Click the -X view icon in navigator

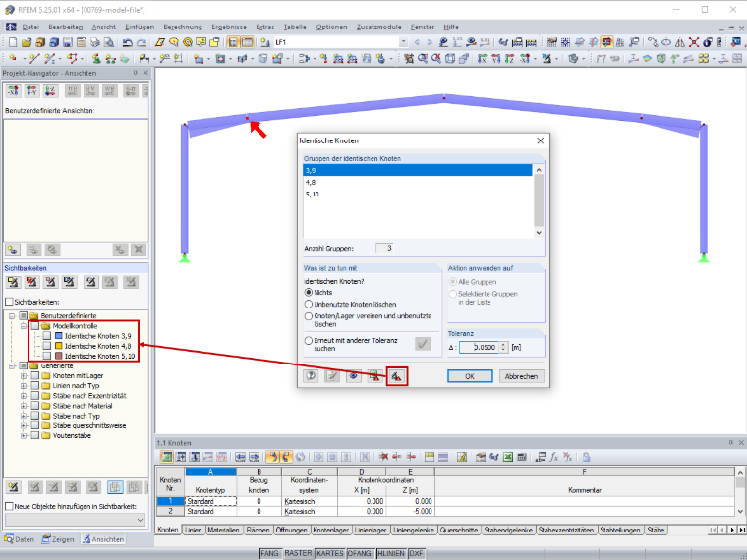[14, 90]
